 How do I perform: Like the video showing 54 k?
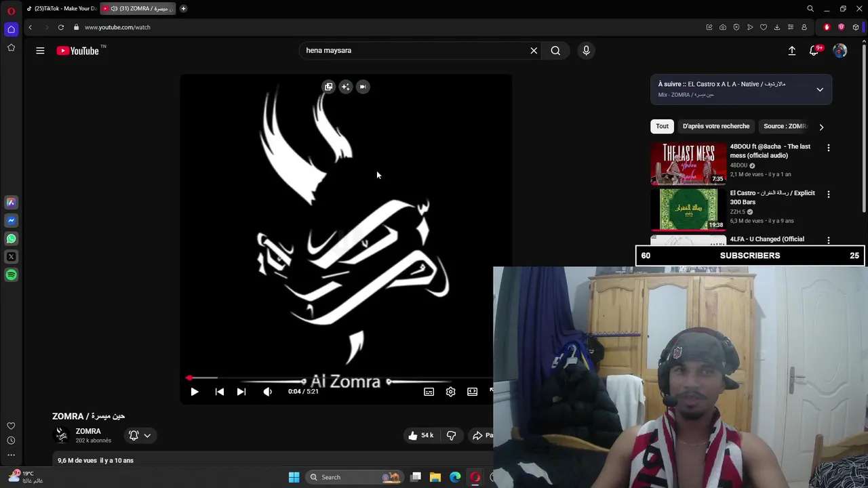tap(421, 436)
